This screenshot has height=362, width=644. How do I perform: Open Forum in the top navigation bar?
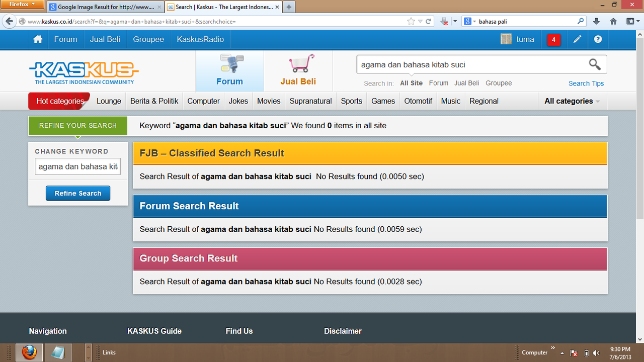click(65, 39)
